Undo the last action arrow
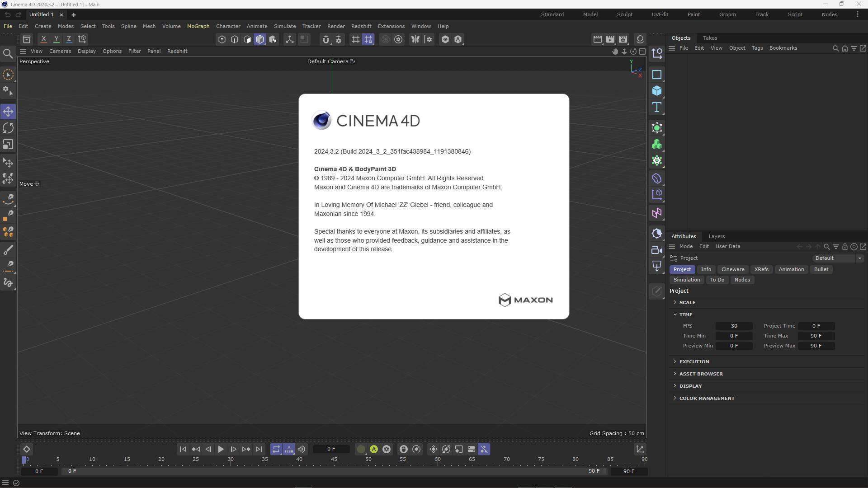This screenshot has width=868, height=488. pos(7,15)
